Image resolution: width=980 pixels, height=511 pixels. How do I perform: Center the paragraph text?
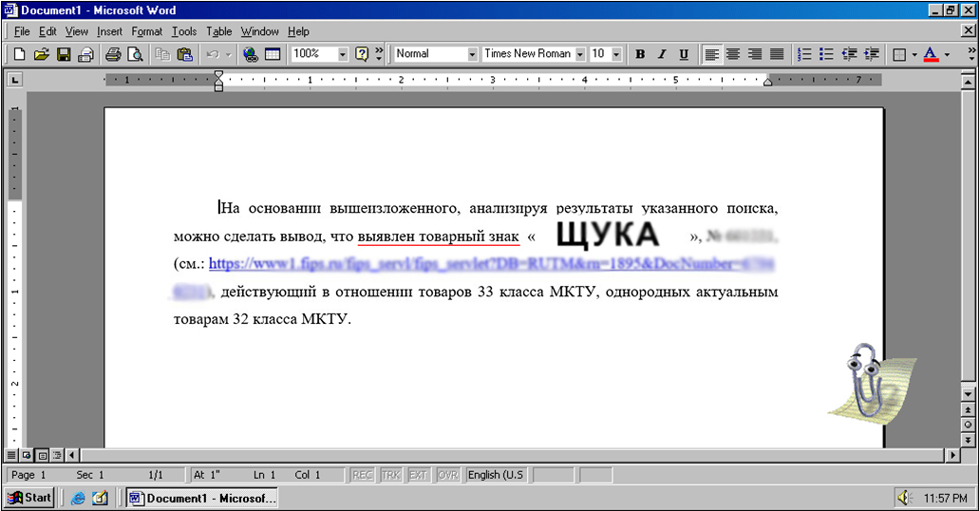(x=733, y=54)
